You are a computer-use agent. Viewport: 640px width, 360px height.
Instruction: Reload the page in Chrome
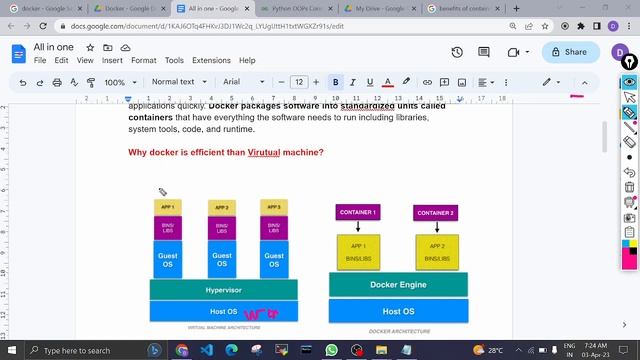pyautogui.click(x=43, y=26)
